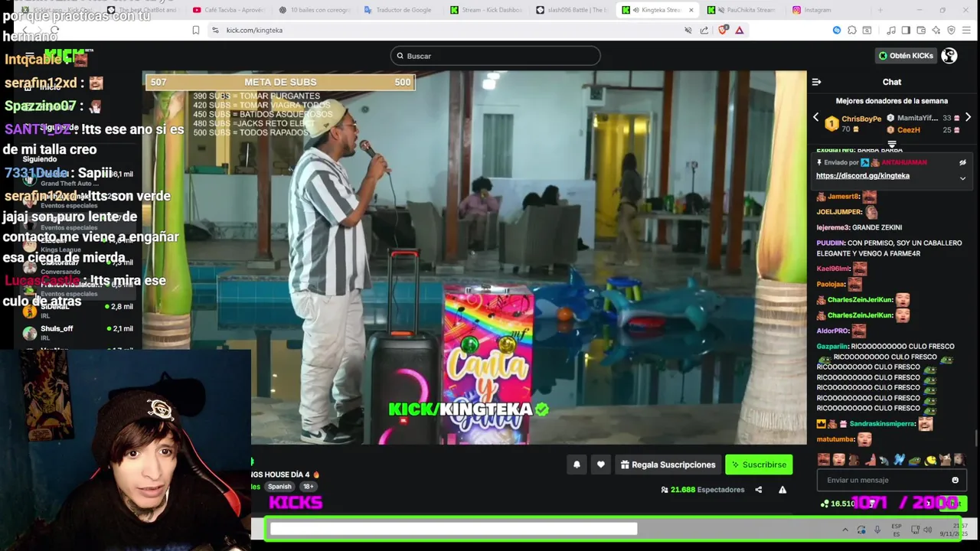Click the PUDDIIN username in the chat

(831, 243)
